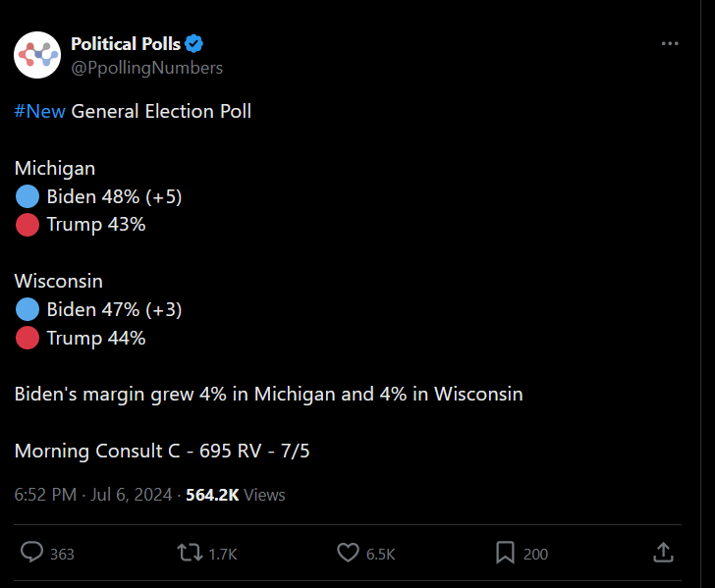
Task: View the 564.2K Views analytics
Action: (236, 495)
